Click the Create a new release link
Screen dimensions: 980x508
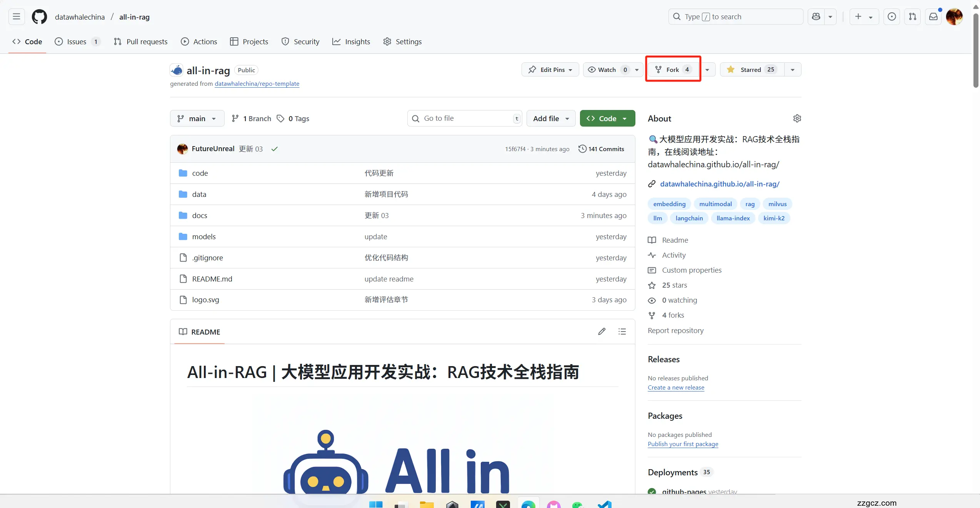point(676,388)
